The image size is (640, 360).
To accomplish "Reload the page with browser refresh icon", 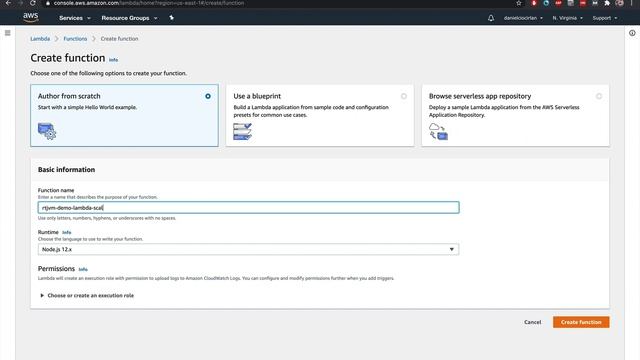I will tap(33, 3).
